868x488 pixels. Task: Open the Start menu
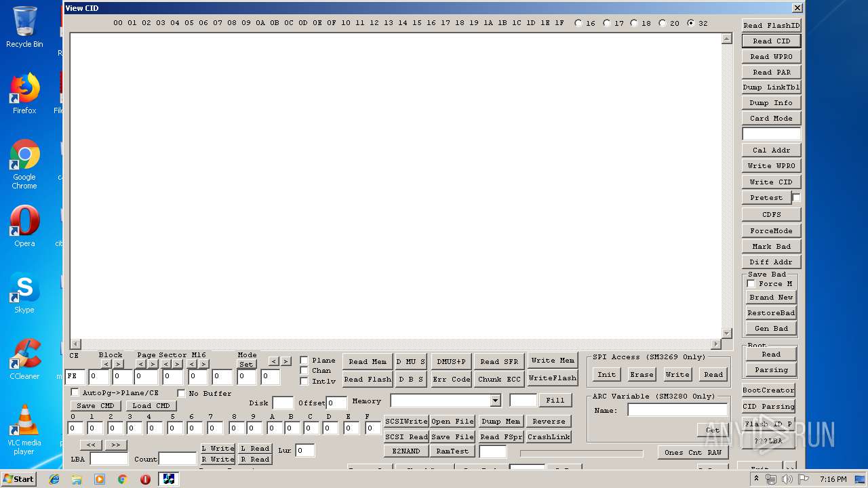tap(18, 479)
